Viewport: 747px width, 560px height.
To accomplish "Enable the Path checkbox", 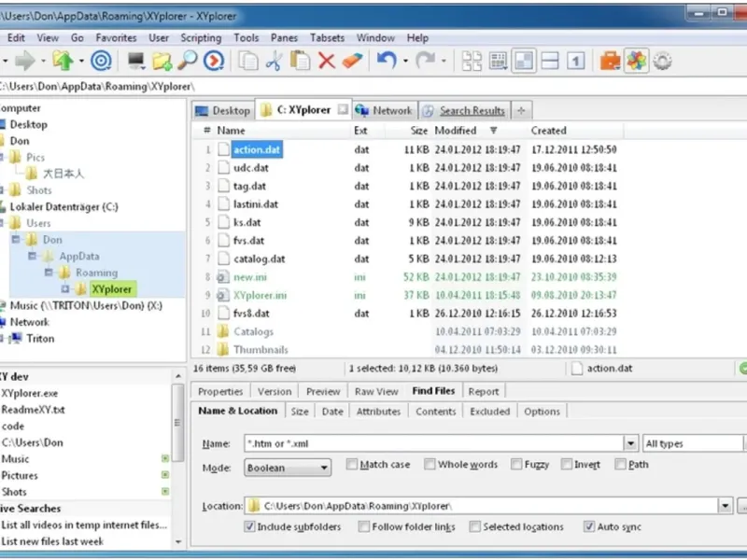I will pos(620,464).
